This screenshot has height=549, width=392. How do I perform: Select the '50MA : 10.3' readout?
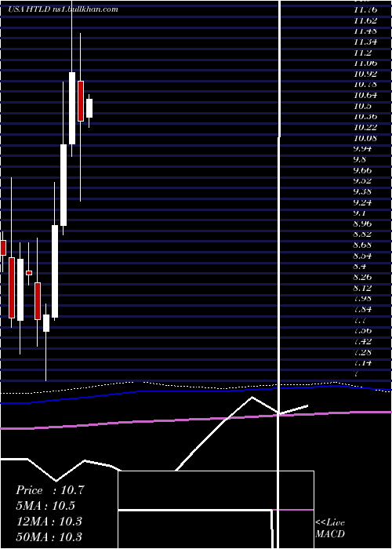pyautogui.click(x=49, y=536)
